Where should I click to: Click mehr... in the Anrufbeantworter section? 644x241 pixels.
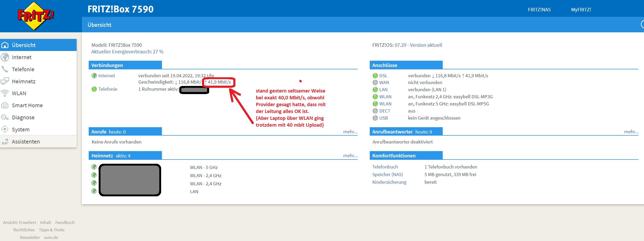pos(631,132)
